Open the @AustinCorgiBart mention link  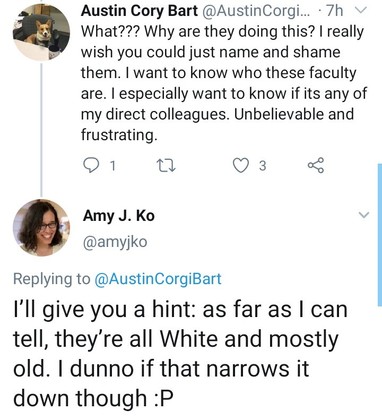pos(158,279)
